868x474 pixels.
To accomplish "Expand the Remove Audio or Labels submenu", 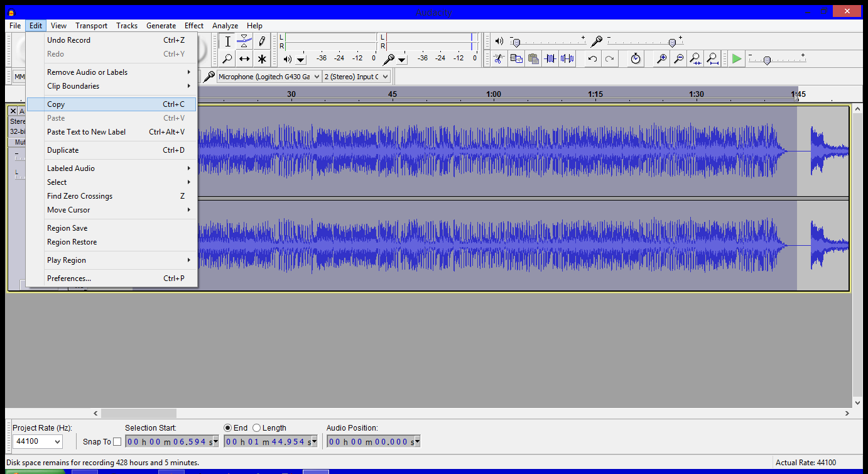I will tap(112, 72).
